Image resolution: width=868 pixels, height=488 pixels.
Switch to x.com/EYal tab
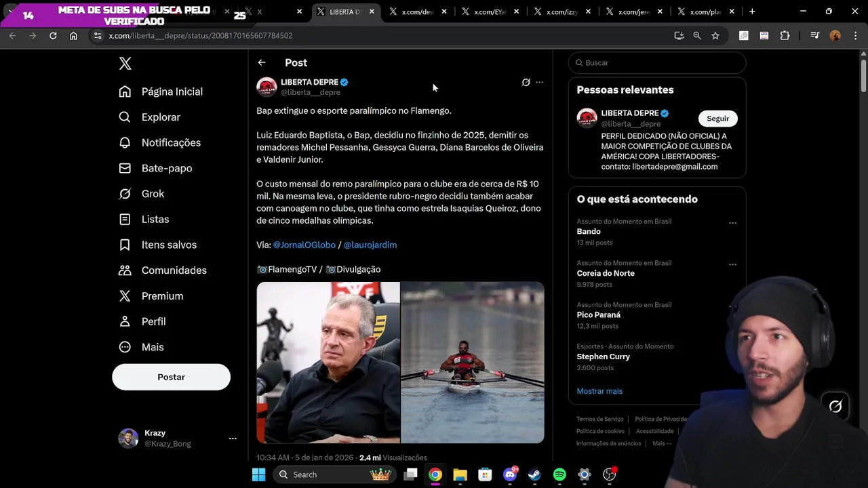pos(490,12)
